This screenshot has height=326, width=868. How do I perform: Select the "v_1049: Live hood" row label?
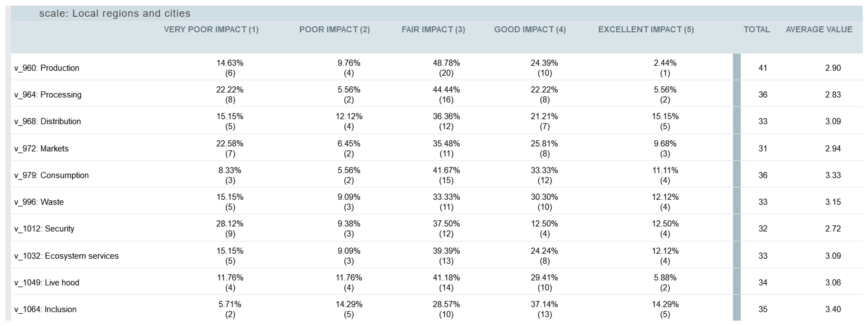click(x=47, y=282)
